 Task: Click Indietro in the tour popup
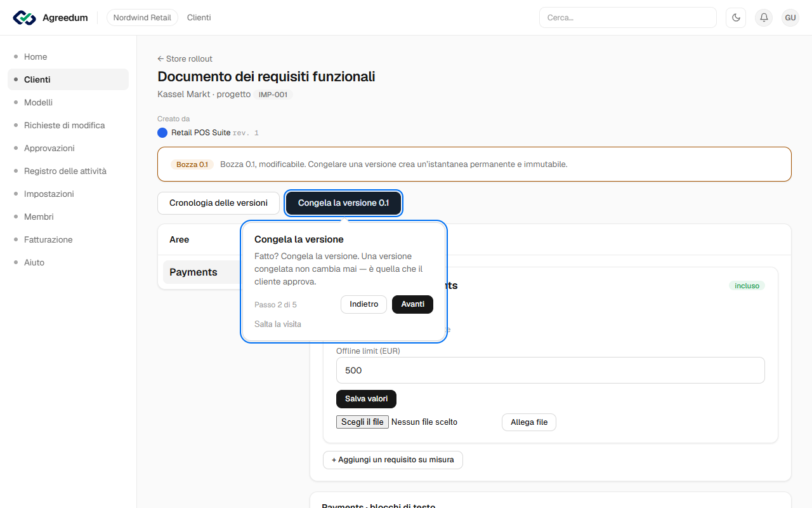pyautogui.click(x=363, y=304)
